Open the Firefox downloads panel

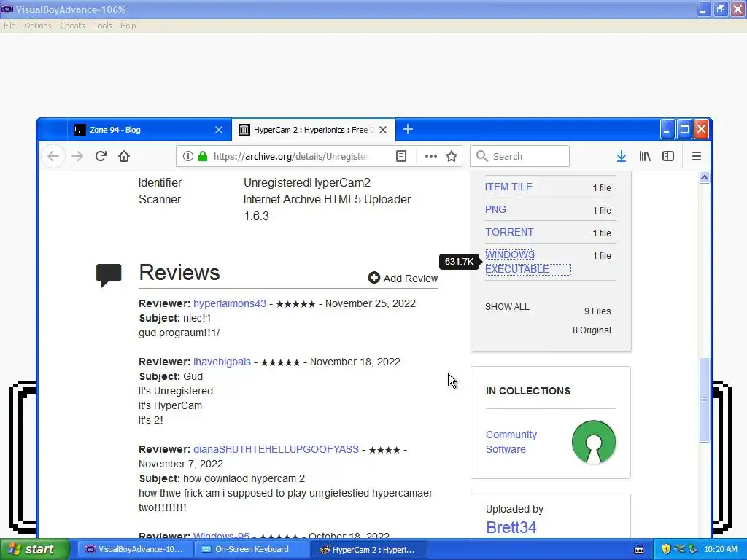pyautogui.click(x=622, y=156)
